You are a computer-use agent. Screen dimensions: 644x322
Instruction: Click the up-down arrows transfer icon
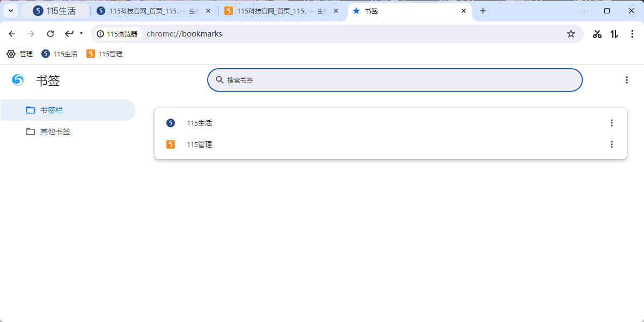pyautogui.click(x=614, y=34)
